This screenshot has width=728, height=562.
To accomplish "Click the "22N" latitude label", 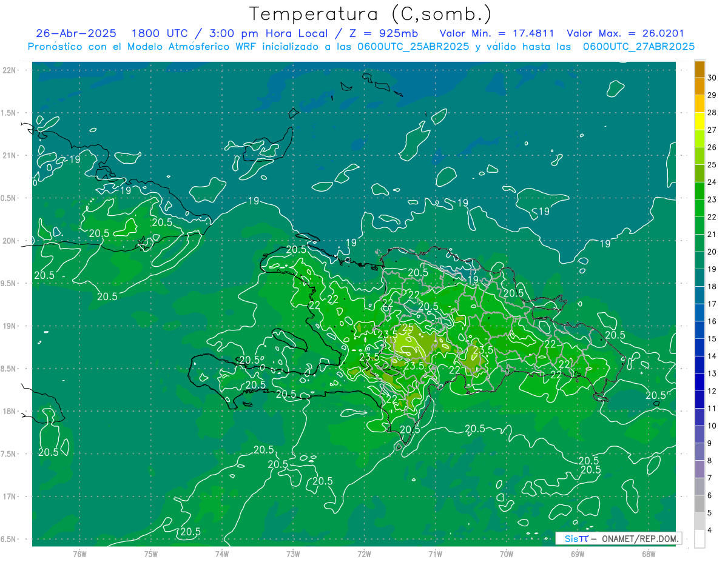I will 10,70.
